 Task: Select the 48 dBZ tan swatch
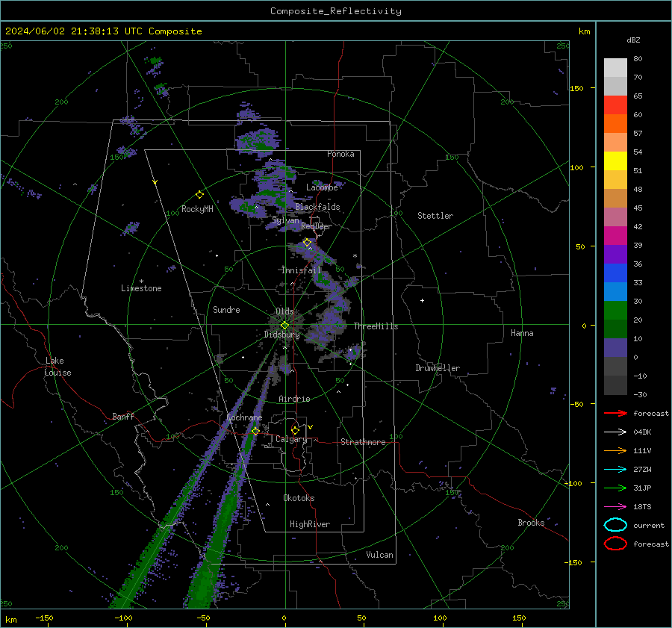tap(615, 199)
